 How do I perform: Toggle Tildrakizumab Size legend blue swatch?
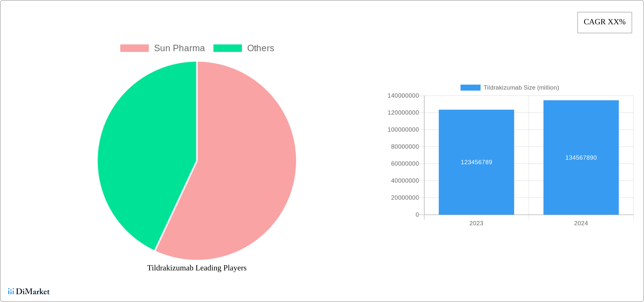point(470,88)
